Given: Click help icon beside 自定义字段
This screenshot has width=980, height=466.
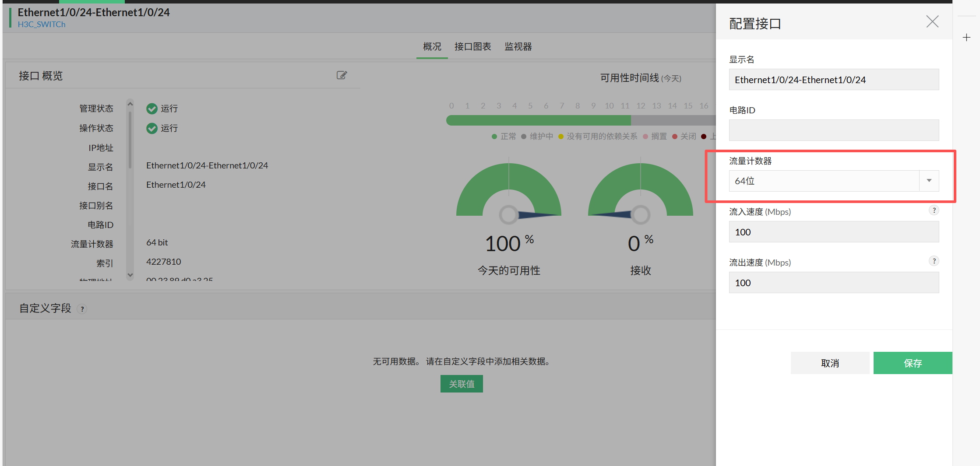Looking at the screenshot, I should click(x=82, y=309).
